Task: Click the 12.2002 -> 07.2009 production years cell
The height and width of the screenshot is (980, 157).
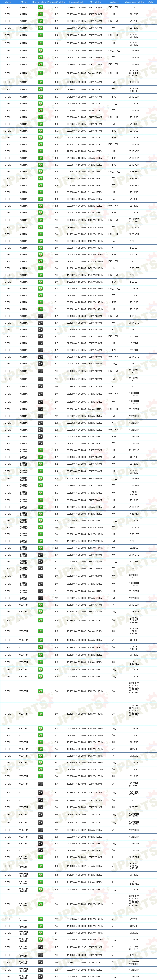Action: click(x=76, y=507)
